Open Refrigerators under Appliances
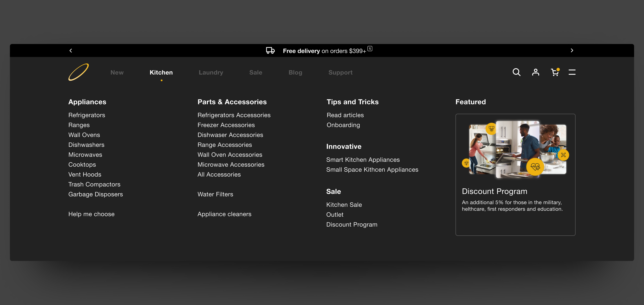This screenshot has height=305, width=644. point(87,115)
